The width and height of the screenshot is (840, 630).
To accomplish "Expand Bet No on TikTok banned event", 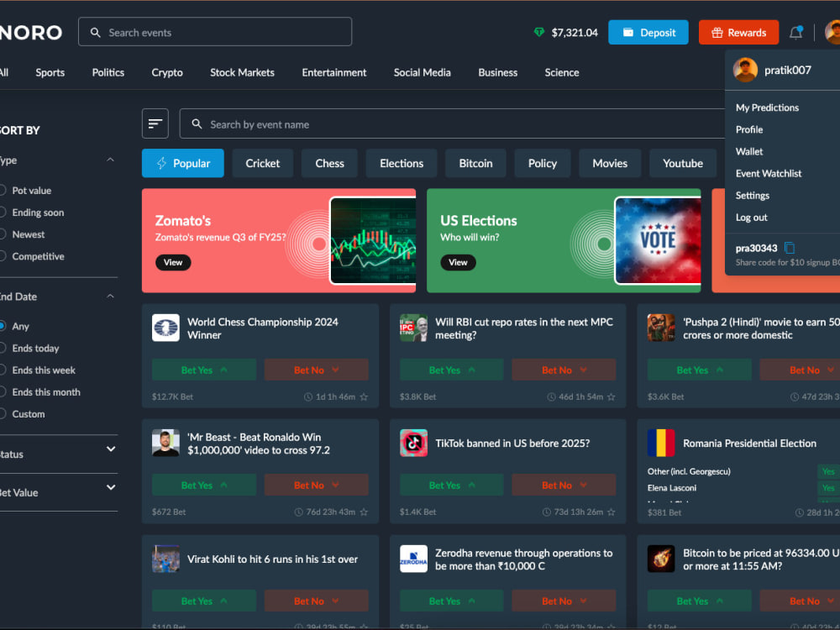I will (x=564, y=485).
